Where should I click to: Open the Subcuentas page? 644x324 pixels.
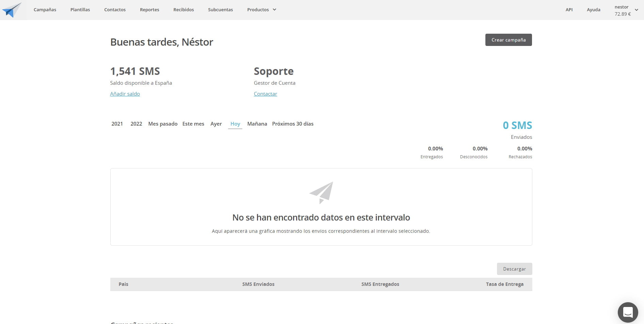pyautogui.click(x=220, y=10)
